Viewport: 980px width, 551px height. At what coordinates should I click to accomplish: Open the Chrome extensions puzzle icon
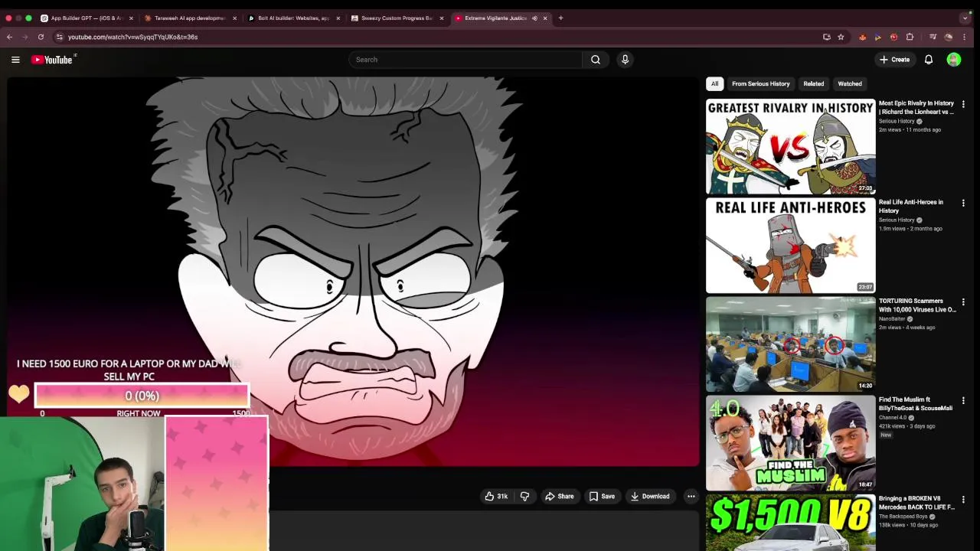[x=910, y=37]
